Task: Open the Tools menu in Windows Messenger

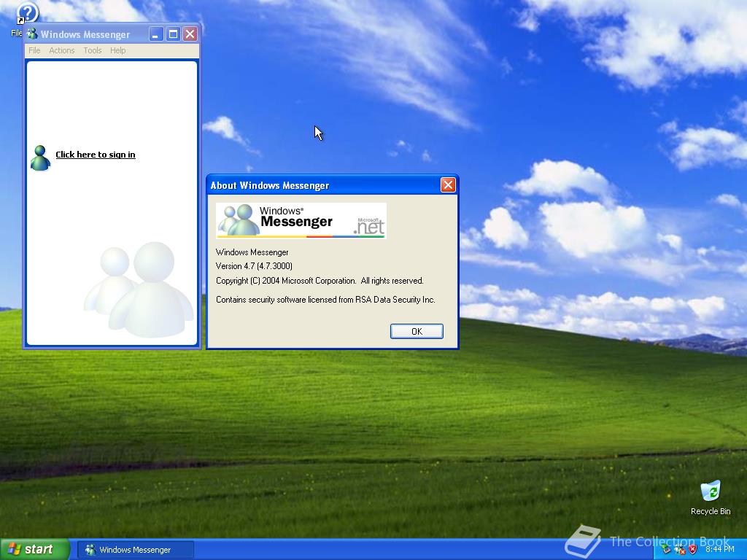Action: pyautogui.click(x=93, y=50)
